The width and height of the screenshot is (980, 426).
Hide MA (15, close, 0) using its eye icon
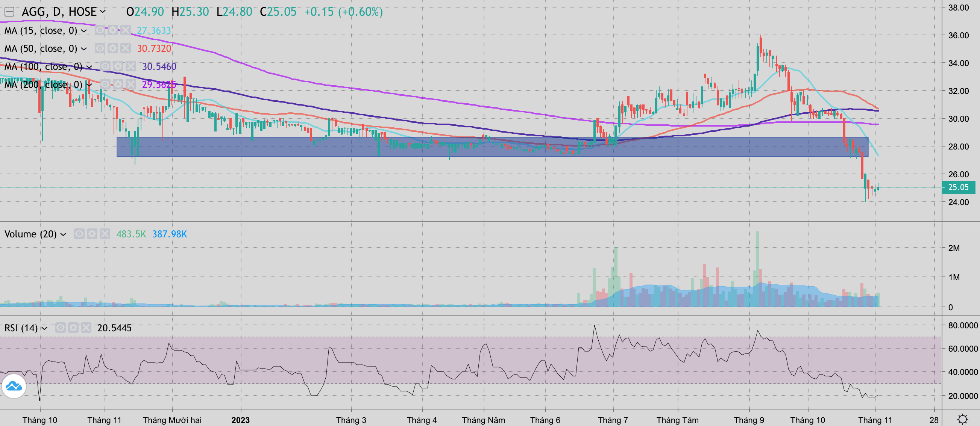100,30
